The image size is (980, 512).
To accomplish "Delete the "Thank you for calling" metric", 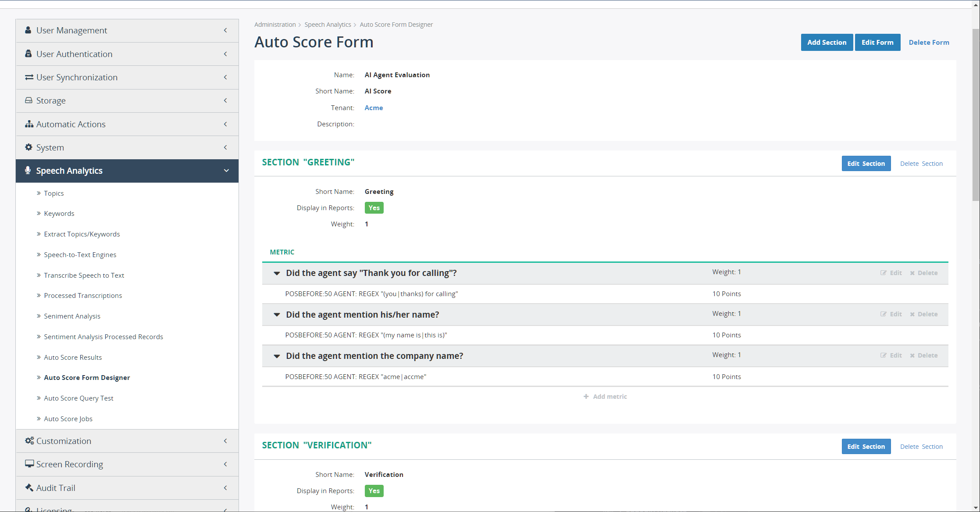I will coord(923,273).
